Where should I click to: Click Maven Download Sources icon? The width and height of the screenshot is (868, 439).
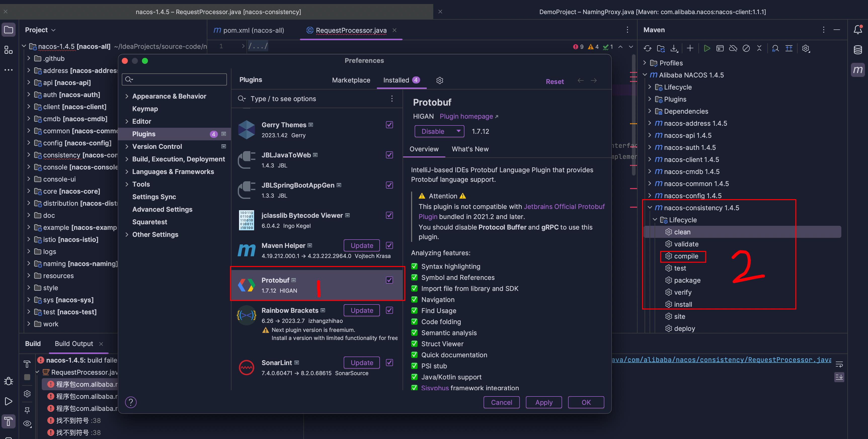click(674, 49)
